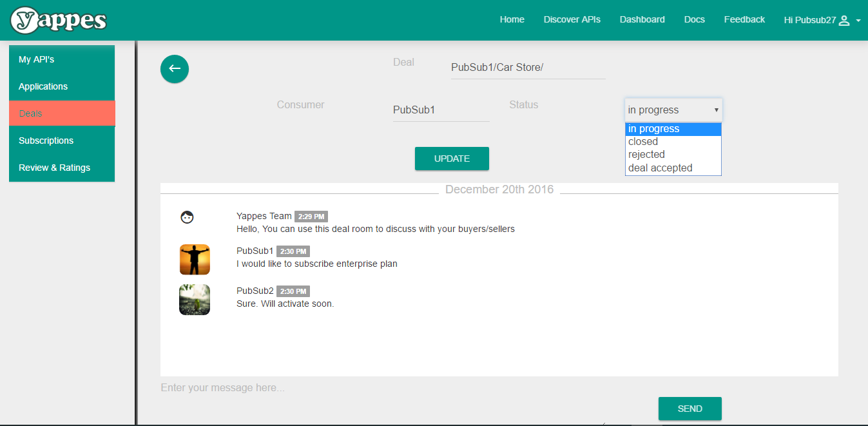The image size is (868, 426).
Task: Choose 'deal accepted' status option
Action: tap(673, 168)
